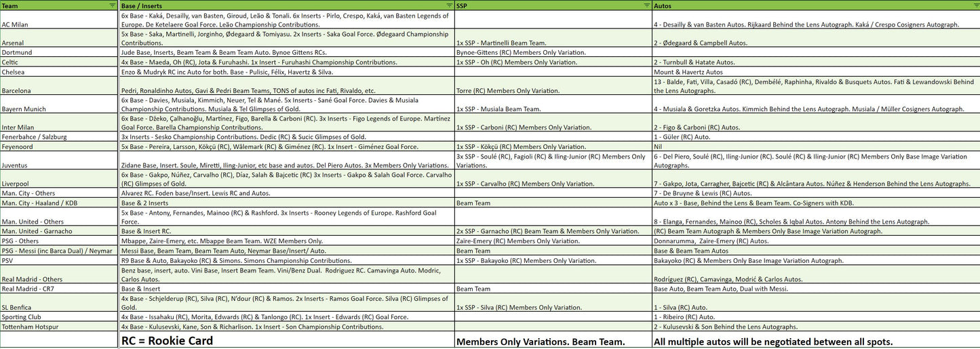Click the Liverpool Carvalho SSP cell
The width and height of the screenshot is (980, 349).
tap(553, 184)
